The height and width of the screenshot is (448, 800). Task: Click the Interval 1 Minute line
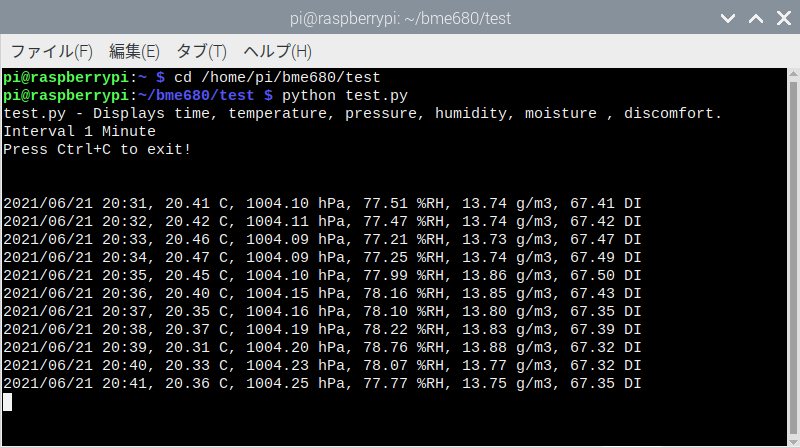pyautogui.click(x=79, y=131)
